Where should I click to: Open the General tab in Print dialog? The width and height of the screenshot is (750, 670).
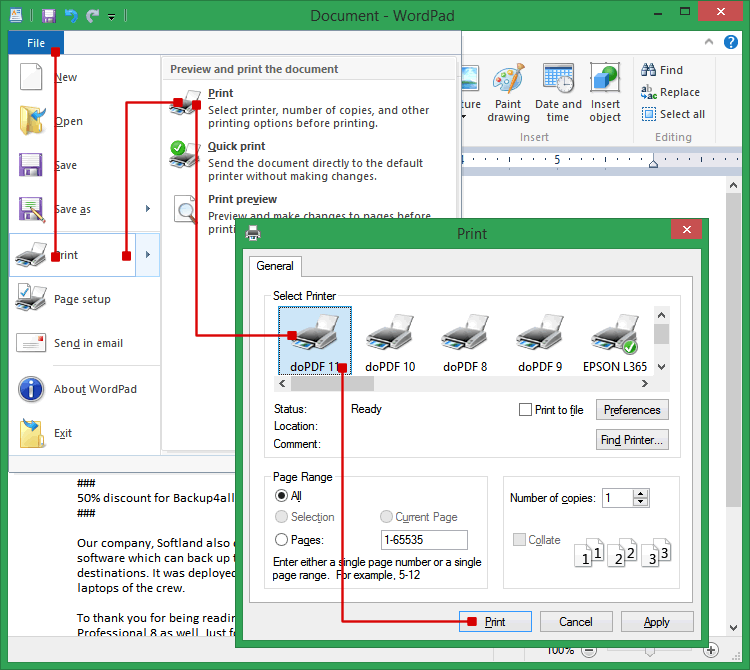pyautogui.click(x=275, y=266)
